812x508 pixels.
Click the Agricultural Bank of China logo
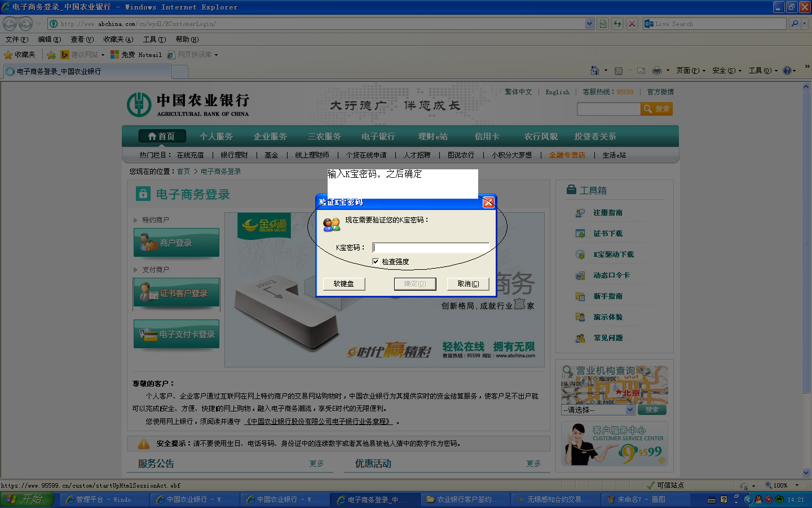coord(188,104)
